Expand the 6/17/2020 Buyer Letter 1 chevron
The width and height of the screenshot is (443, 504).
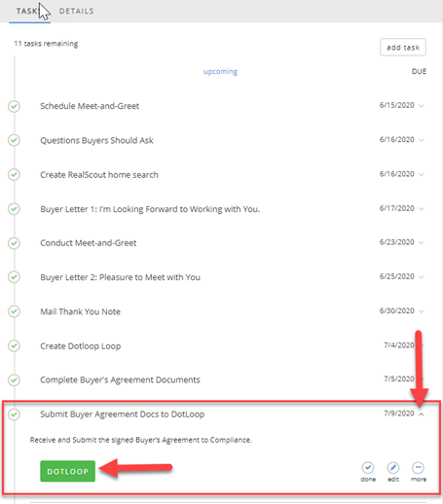[422, 209]
